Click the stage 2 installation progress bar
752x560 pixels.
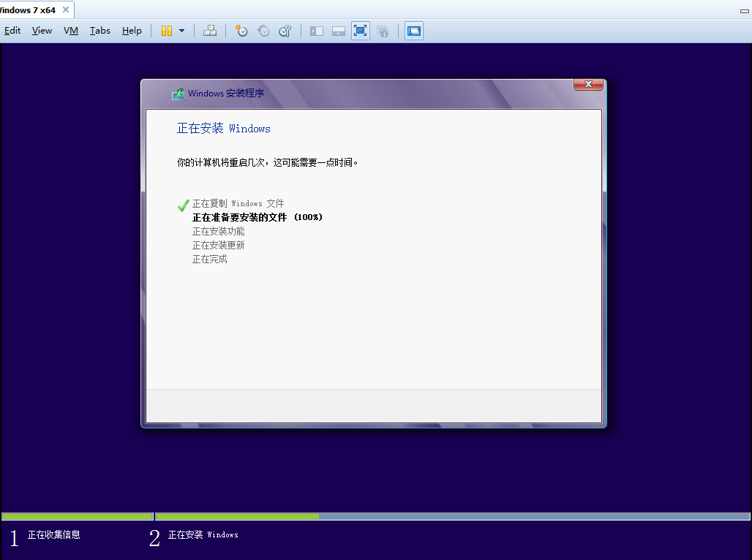pos(452,516)
